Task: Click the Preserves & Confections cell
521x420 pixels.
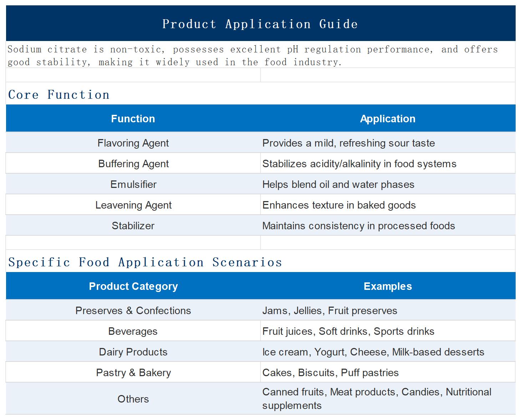Action: (133, 310)
